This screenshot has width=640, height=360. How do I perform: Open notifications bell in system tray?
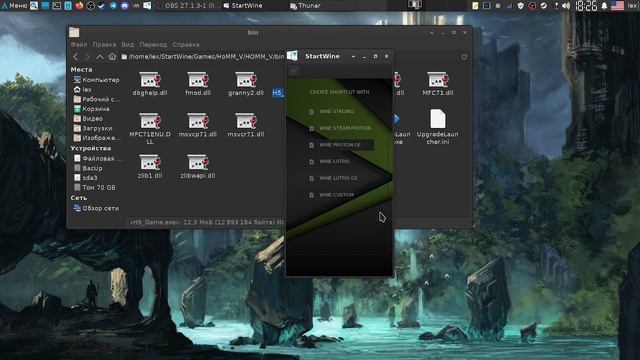tap(604, 6)
